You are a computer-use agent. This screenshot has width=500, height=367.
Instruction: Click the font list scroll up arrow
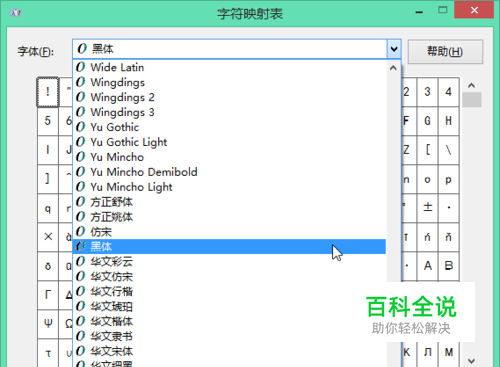[393, 68]
